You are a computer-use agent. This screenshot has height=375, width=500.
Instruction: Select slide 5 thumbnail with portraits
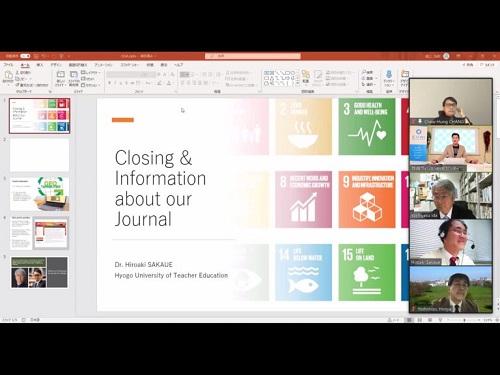point(39,272)
